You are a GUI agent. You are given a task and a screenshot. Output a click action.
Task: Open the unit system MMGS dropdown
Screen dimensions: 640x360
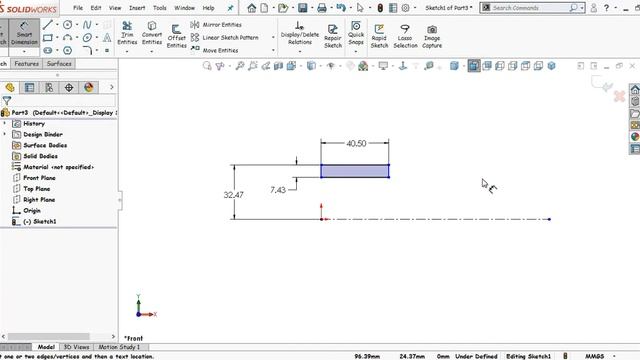coord(614,356)
